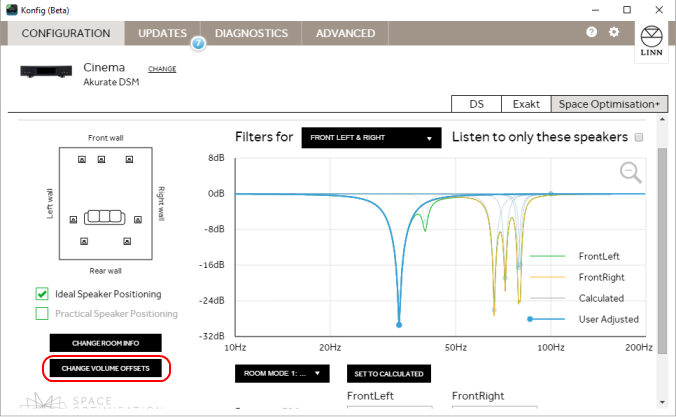Open the Front Left & Right filters dropdown
Viewport: 676px width, 417px height.
(x=371, y=138)
